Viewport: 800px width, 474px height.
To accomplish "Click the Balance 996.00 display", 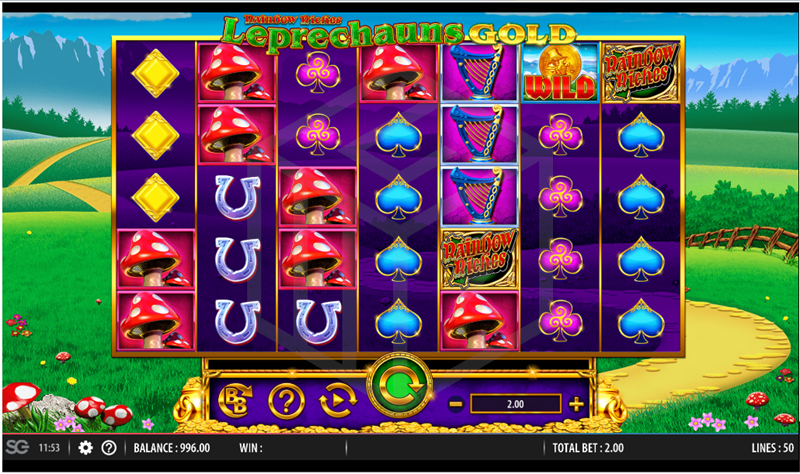I will point(172,448).
